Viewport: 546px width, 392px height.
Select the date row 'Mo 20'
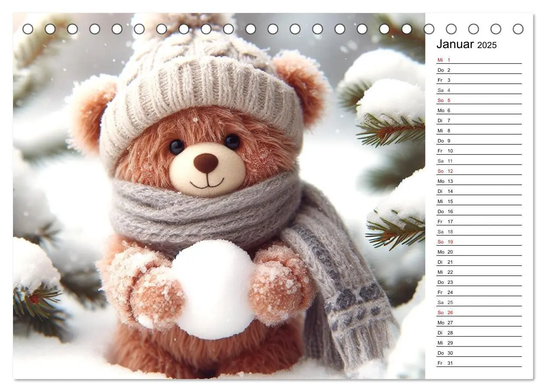point(479,252)
